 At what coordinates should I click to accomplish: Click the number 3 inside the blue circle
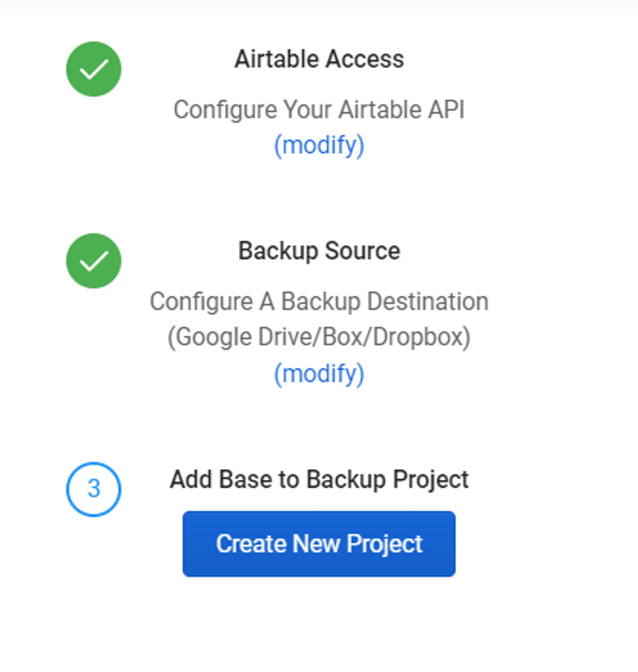tap(94, 489)
